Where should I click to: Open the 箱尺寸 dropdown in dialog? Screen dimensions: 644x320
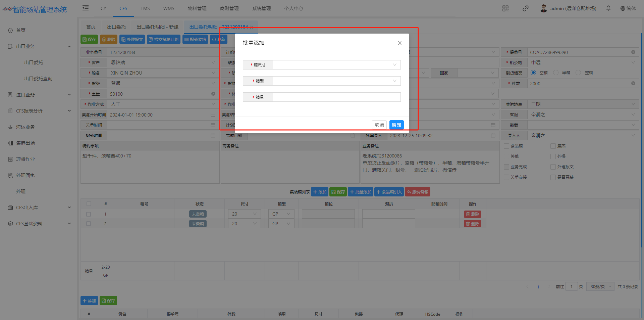click(336, 65)
